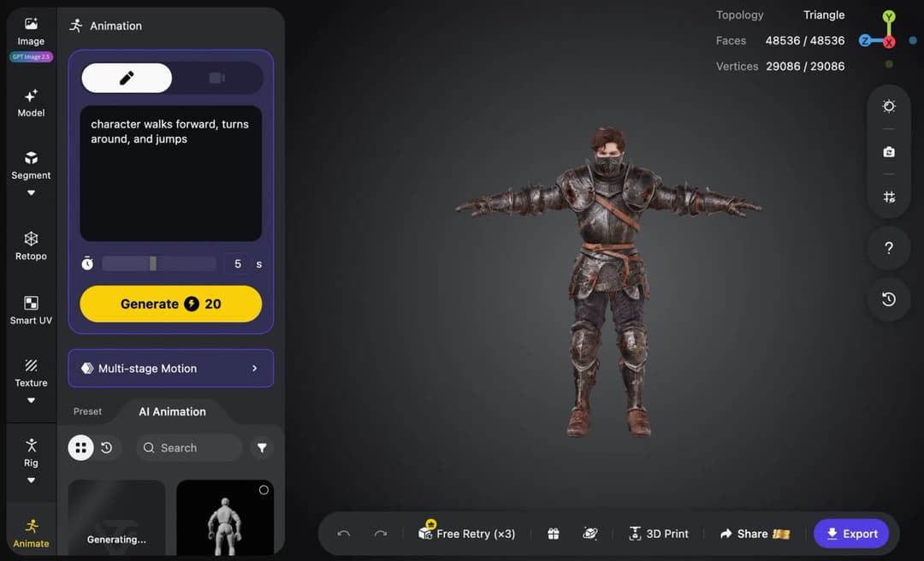Toggle the viewport lighting sun icon

[889, 106]
